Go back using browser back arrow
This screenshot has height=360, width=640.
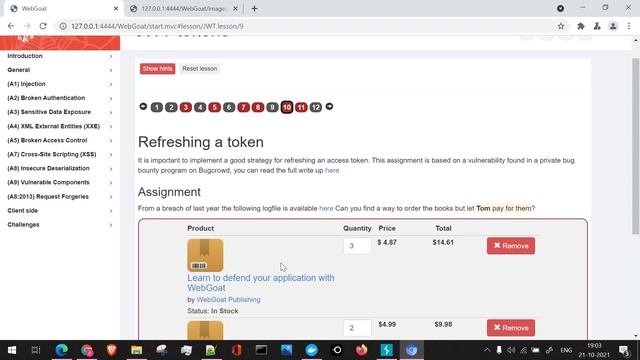pyautogui.click(x=11, y=26)
